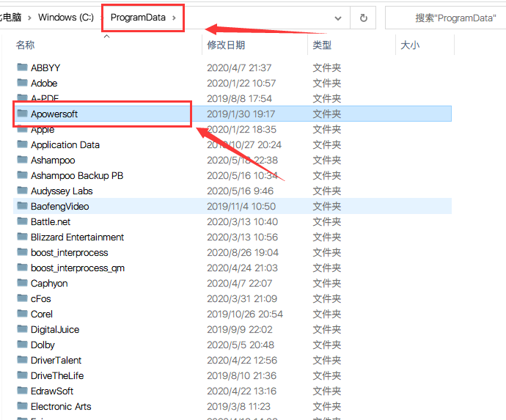Viewport: 506px width, 420px height.
Task: Click the search ProgramData input field
Action: click(x=446, y=18)
